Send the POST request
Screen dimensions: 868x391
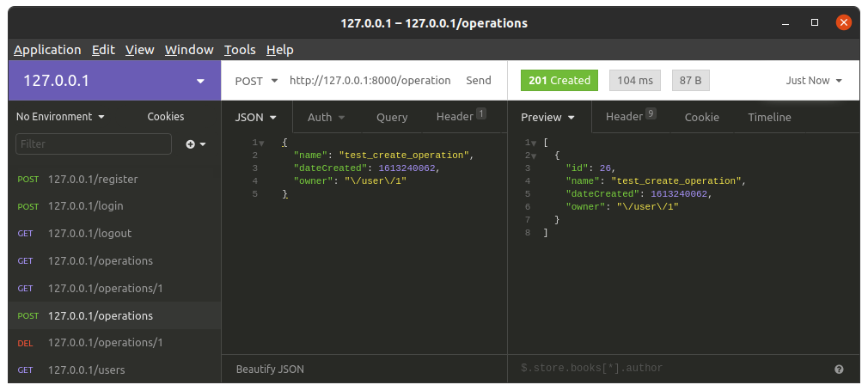tap(479, 81)
